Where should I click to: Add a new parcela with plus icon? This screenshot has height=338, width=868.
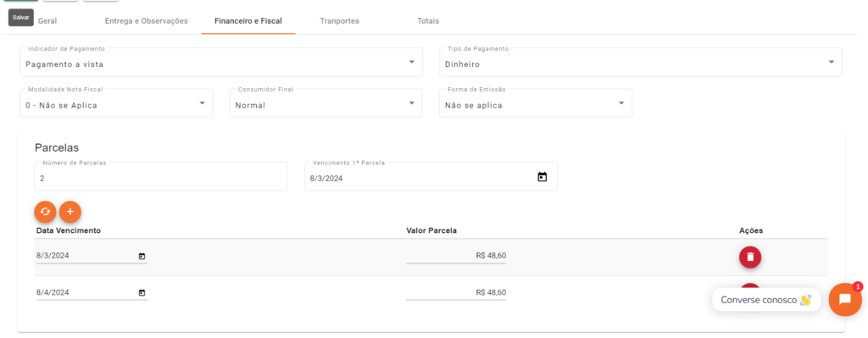click(70, 212)
